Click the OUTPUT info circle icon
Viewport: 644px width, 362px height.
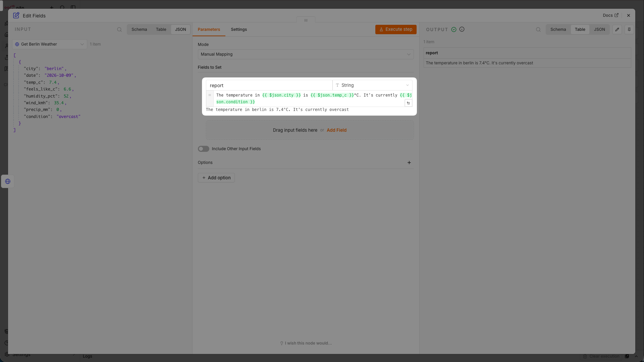pyautogui.click(x=462, y=29)
